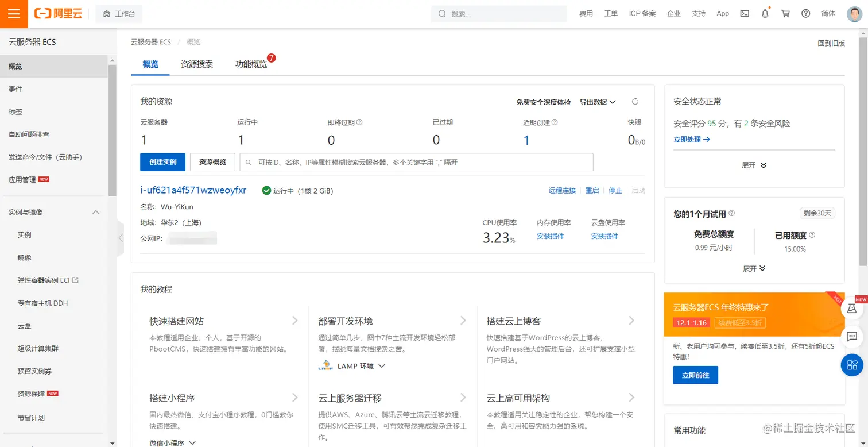This screenshot has width=868, height=447.
Task: Click 安装插件 under 云盘使用率
Action: tap(604, 236)
